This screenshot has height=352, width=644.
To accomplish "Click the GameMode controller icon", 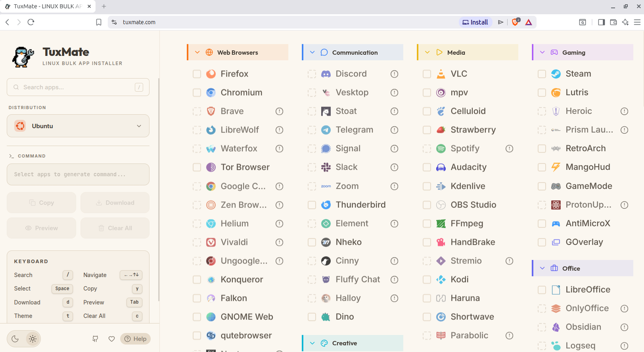I will (x=556, y=186).
